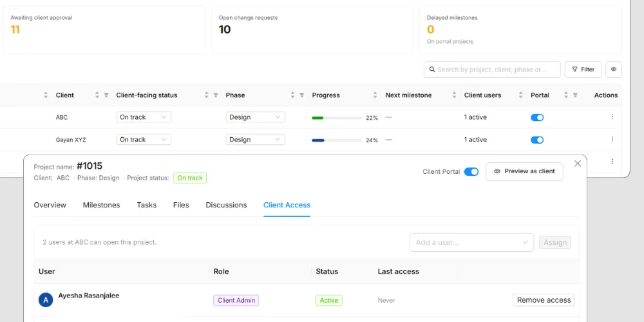Close the project #1015 panel
Image resolution: width=644 pixels, height=322 pixels.
[x=578, y=164]
